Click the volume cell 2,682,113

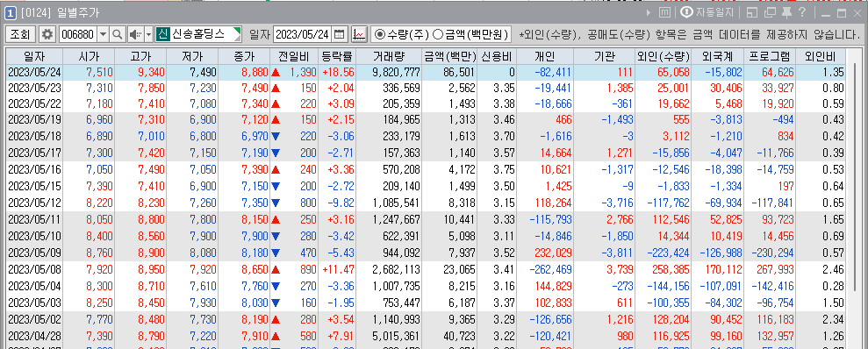(389, 270)
